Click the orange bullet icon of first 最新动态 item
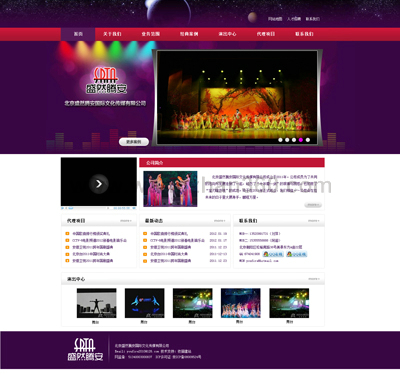 (x=145, y=234)
